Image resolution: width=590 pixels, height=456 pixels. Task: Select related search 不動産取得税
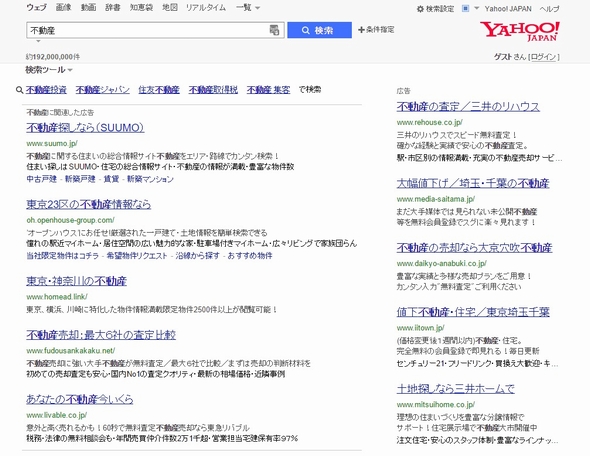pos(213,90)
